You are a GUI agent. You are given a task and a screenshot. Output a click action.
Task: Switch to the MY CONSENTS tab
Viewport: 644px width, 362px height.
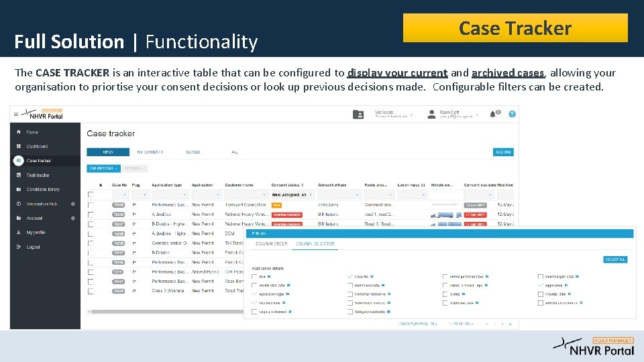(x=150, y=152)
